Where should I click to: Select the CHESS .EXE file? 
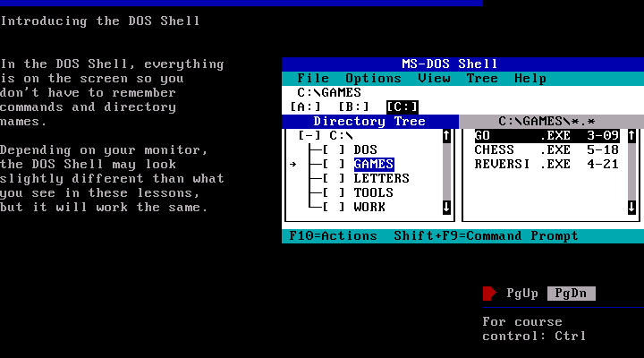click(547, 149)
